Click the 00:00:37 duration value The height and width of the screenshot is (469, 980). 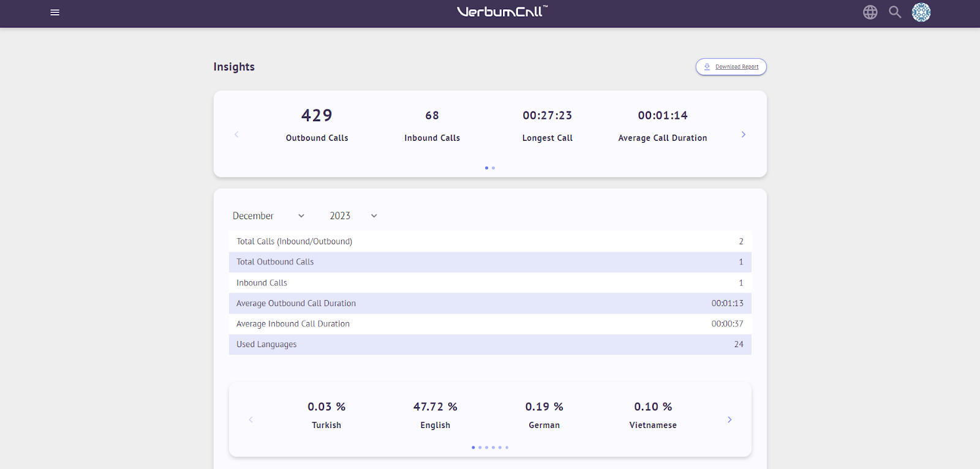click(727, 324)
